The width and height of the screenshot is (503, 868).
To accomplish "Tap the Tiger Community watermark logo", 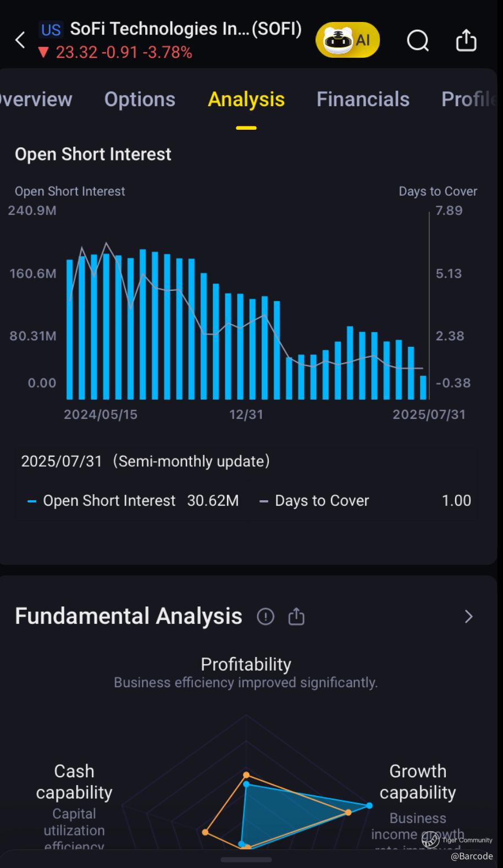I will pyautogui.click(x=430, y=839).
